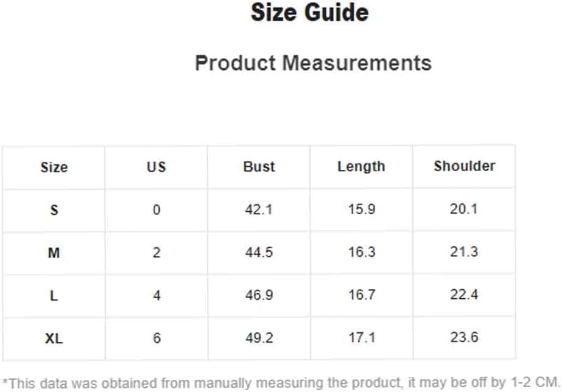Select the Size column header
Screen dimensions: 562x392
click(54, 167)
